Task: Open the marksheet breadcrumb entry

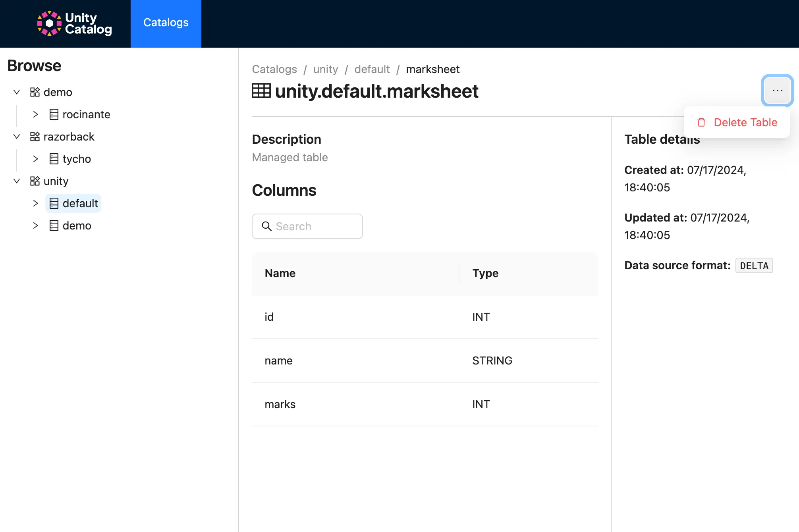Action: point(432,69)
